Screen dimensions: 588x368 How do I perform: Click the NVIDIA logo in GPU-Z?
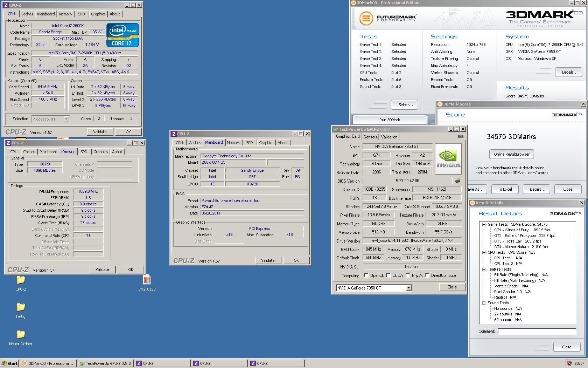point(448,159)
